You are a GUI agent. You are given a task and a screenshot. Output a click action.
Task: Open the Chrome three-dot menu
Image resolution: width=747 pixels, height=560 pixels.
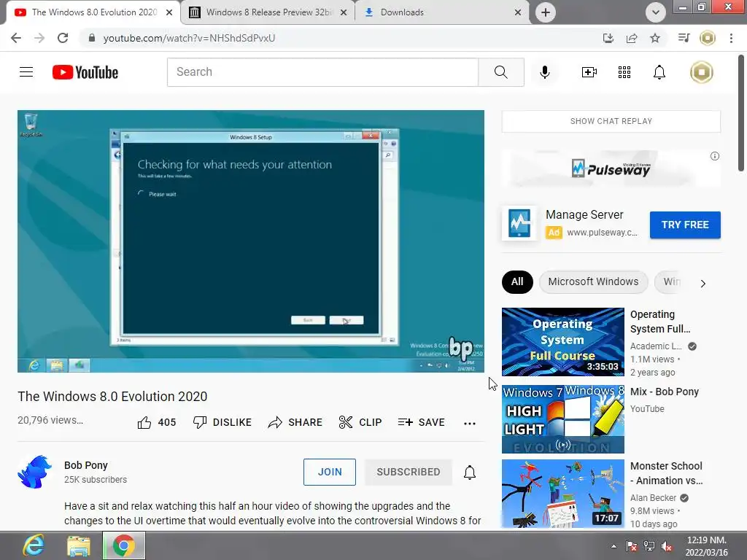tap(731, 38)
